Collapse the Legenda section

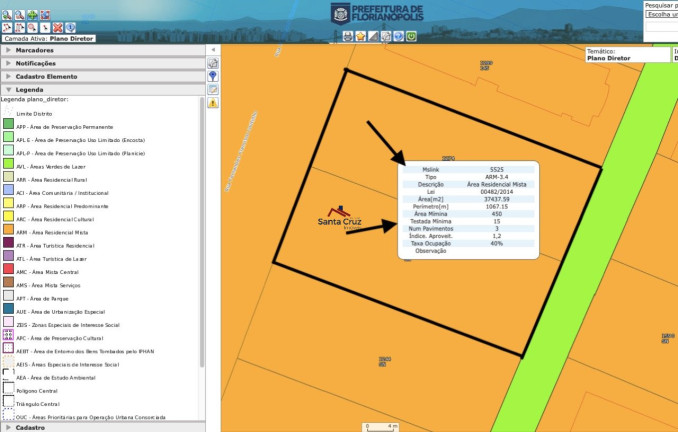coord(102,90)
